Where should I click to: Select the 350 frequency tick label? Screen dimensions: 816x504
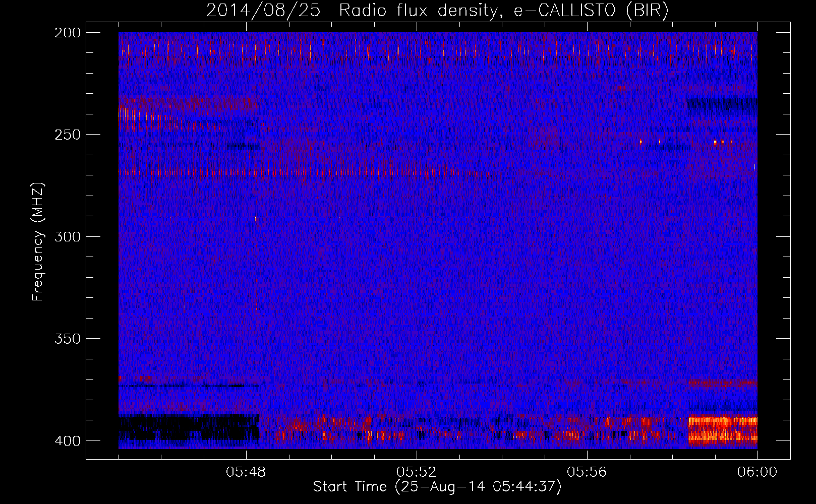point(67,339)
